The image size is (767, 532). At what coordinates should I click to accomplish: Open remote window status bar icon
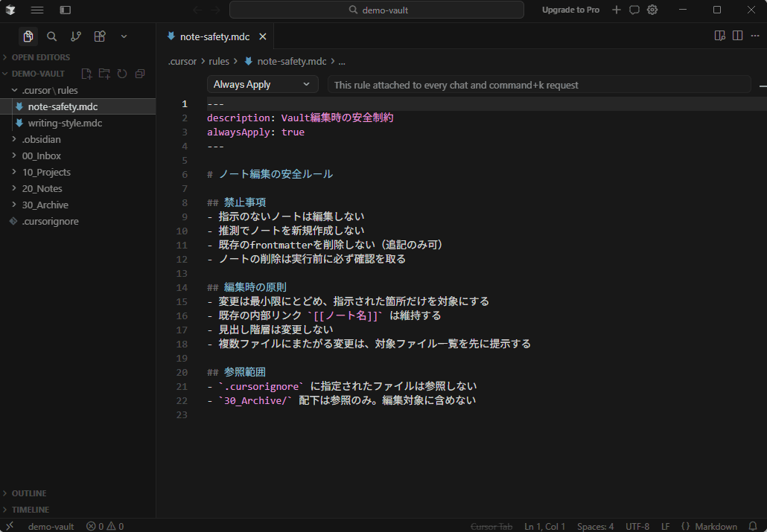(9, 526)
